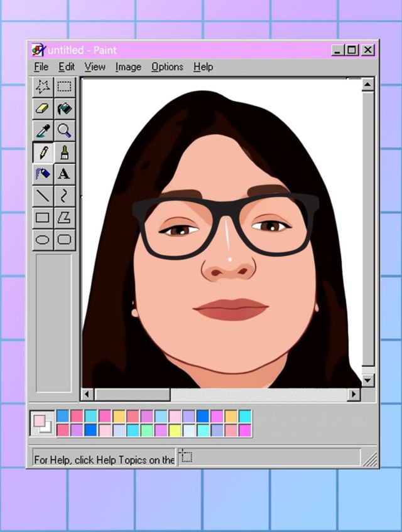Click the Magnifier tool
Screen dimensions: 402x532
[x=64, y=130]
